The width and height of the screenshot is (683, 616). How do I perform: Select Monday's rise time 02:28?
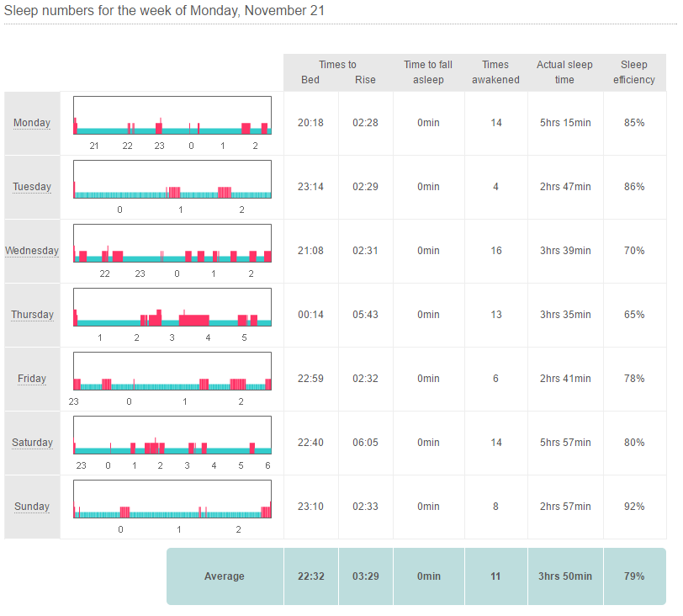(365, 123)
